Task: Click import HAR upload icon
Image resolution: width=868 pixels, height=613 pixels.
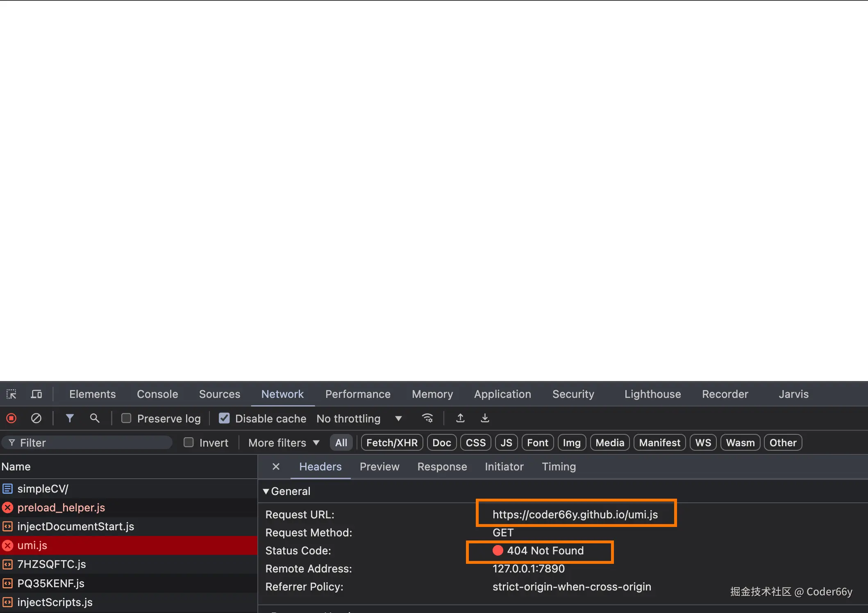Action: pyautogui.click(x=460, y=418)
